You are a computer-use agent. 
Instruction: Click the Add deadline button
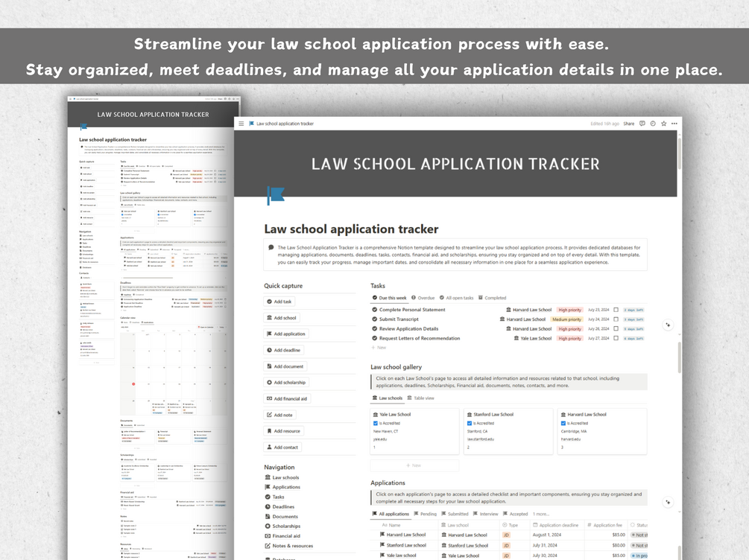[284, 351]
